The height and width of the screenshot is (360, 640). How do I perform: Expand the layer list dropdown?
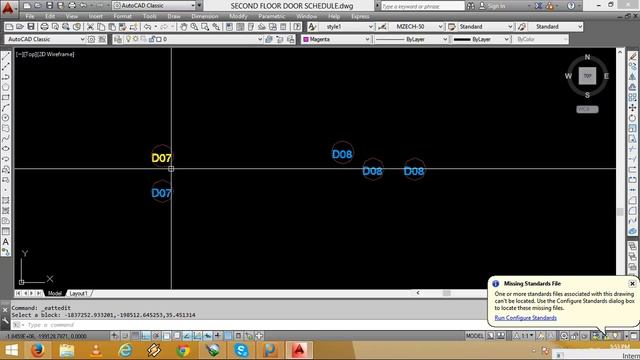[260, 39]
